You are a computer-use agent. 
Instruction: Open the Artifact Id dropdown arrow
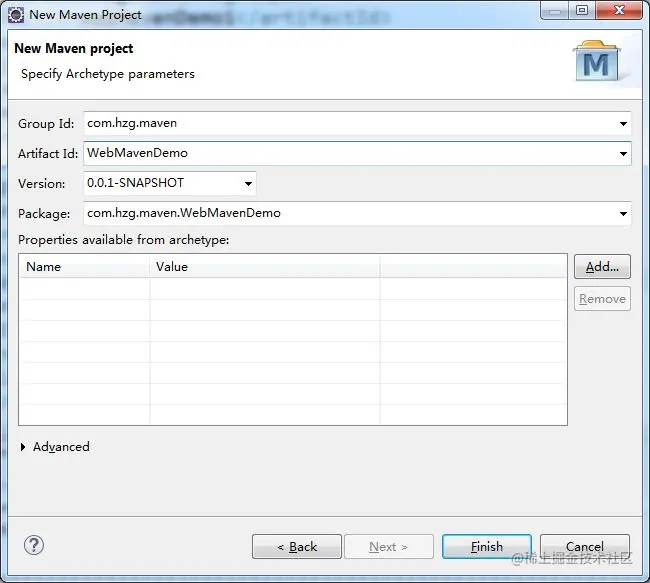click(623, 154)
